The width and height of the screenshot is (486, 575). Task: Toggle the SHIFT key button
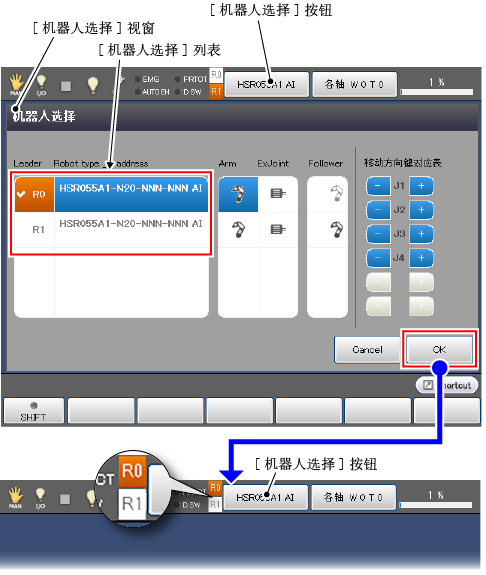click(x=34, y=411)
